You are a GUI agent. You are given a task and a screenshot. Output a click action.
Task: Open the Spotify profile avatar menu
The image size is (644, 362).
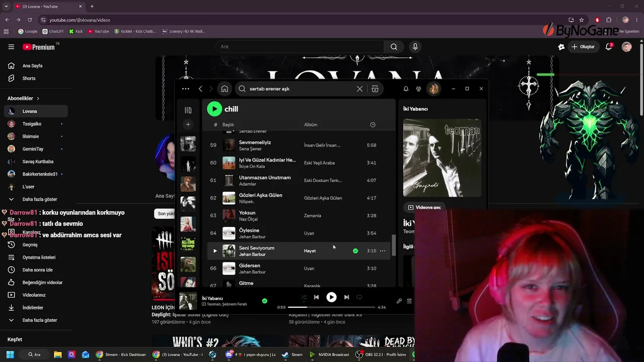(434, 89)
